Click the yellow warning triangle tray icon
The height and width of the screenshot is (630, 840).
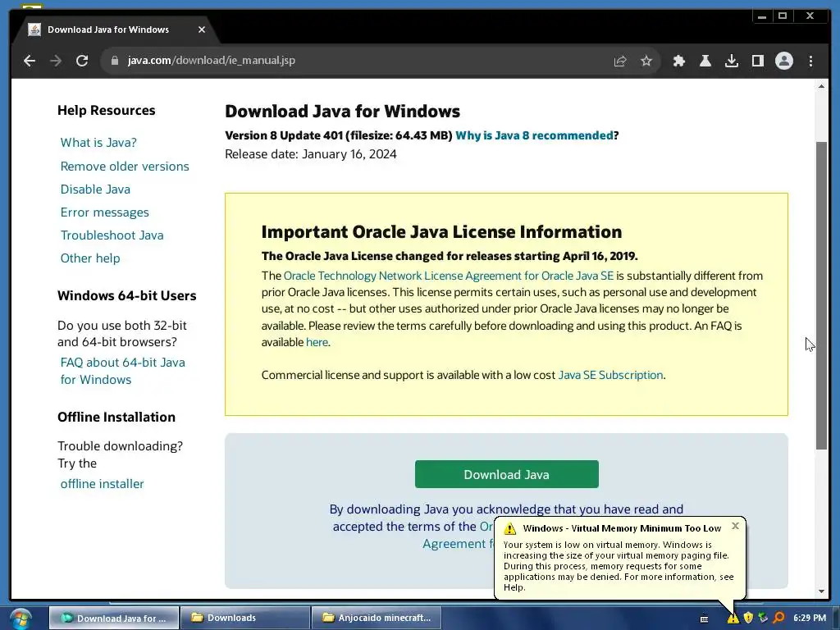coord(733,619)
